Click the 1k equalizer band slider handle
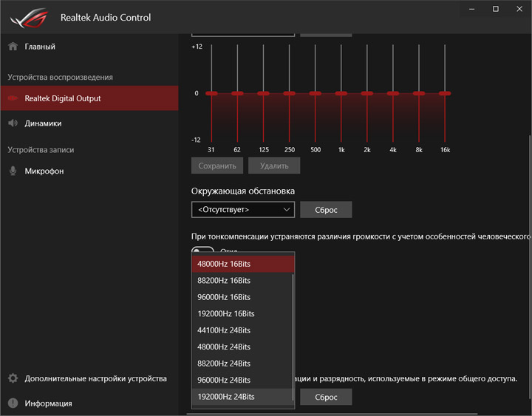This screenshot has width=532, height=416. [341, 94]
